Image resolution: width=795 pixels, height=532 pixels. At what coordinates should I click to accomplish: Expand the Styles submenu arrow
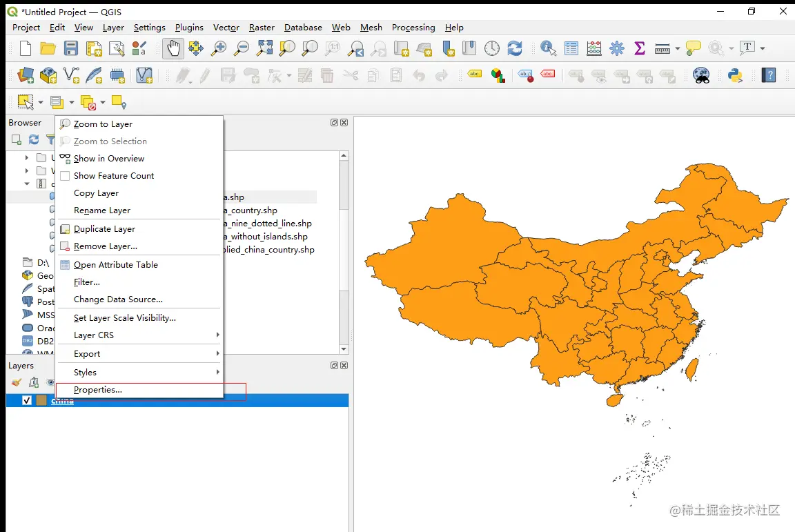click(217, 372)
